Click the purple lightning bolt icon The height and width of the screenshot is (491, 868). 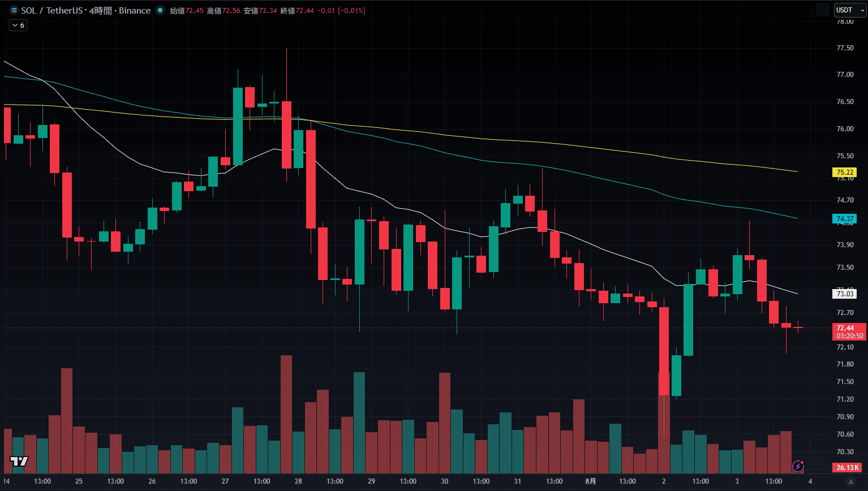coord(798,467)
